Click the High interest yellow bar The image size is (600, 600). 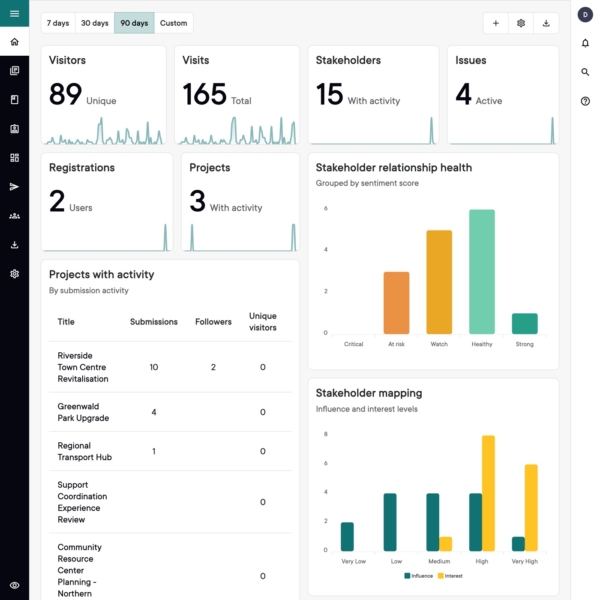tap(488, 493)
